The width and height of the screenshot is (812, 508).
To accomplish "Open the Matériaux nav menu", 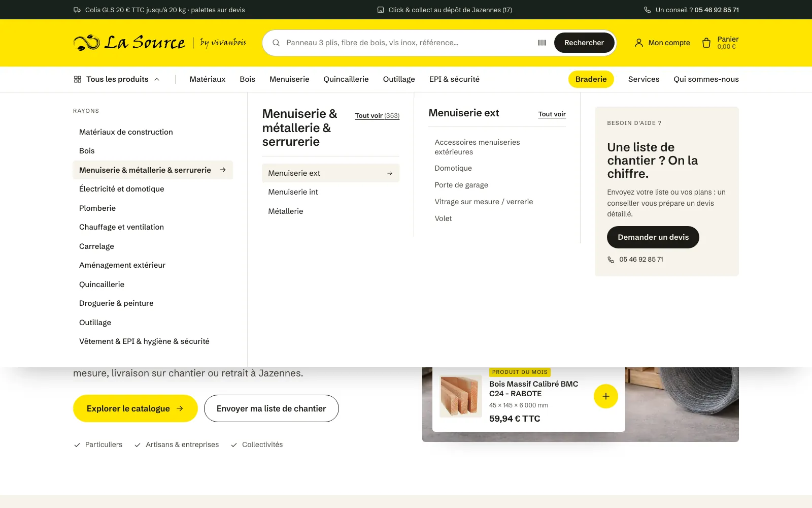I will (x=208, y=79).
